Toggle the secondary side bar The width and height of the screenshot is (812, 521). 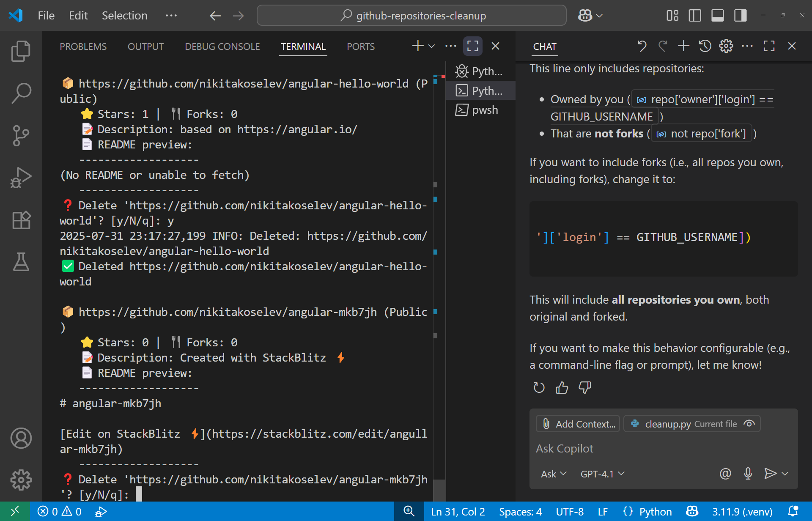[x=741, y=16]
